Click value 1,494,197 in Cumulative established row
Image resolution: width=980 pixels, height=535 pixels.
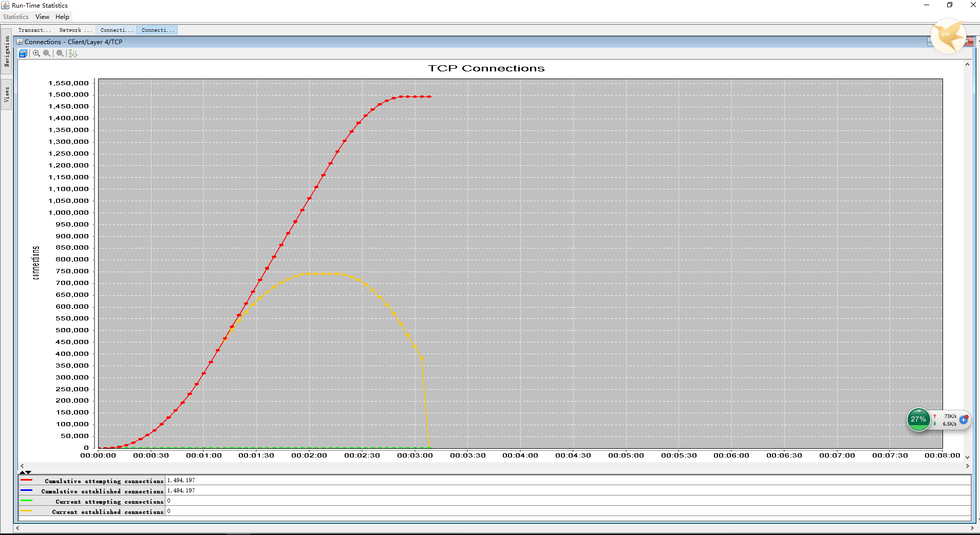pos(181,491)
